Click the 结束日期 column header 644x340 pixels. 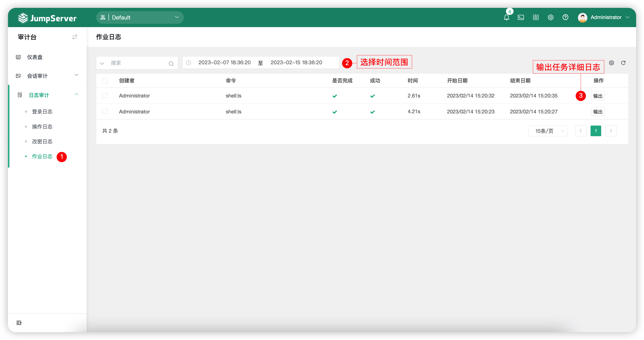click(x=520, y=81)
